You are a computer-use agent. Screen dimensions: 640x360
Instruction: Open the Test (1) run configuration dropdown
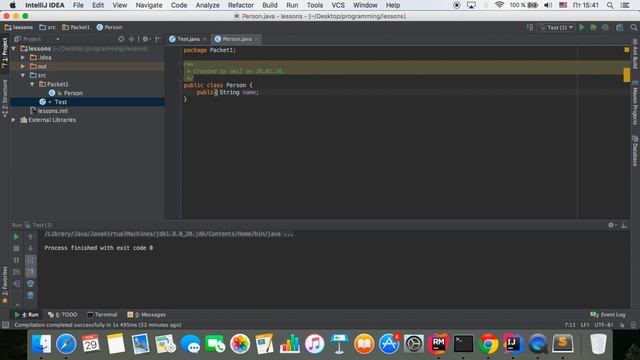(557, 27)
